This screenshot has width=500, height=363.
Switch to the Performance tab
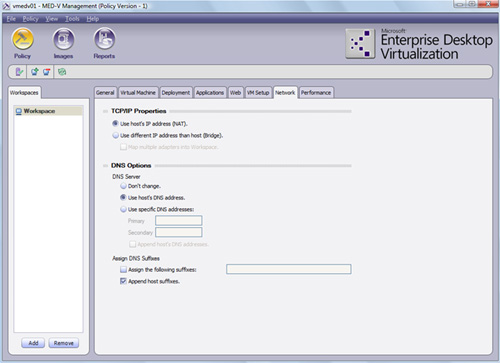[x=316, y=93]
